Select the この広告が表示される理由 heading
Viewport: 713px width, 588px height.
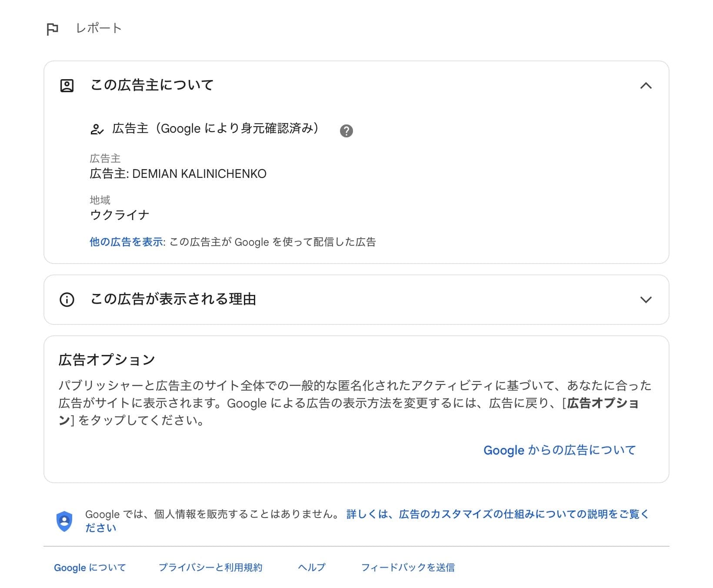point(173,299)
